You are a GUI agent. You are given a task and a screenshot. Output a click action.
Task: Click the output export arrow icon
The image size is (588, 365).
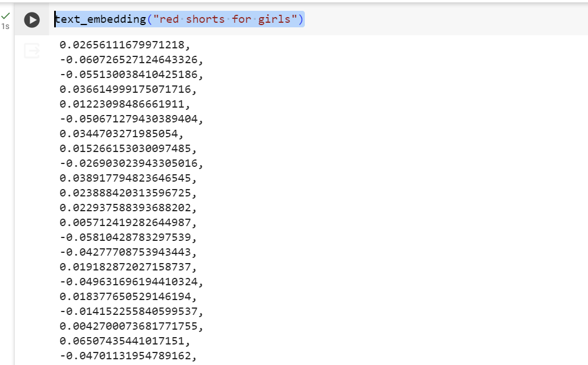click(31, 51)
